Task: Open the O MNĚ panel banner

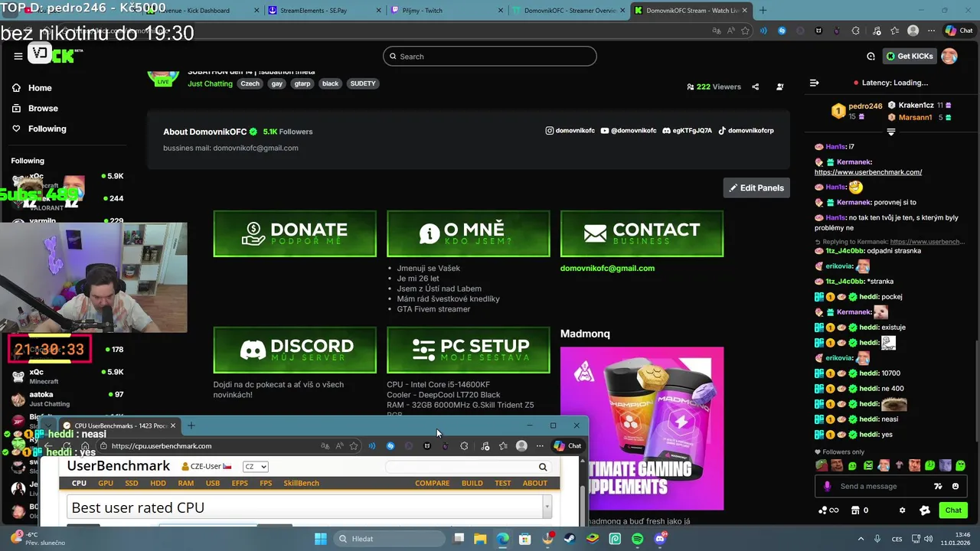Action: click(469, 233)
